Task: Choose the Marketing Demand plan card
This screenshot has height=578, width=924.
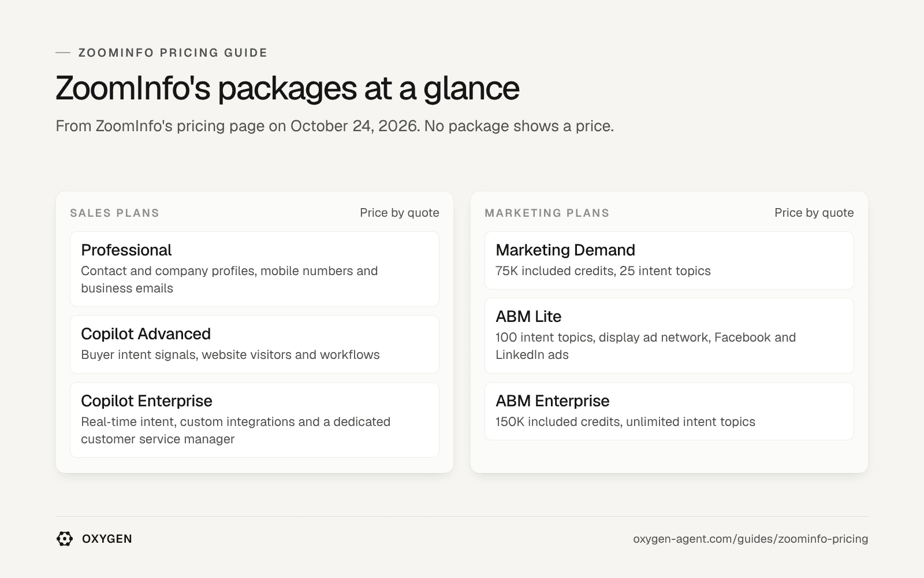Action: click(669, 261)
